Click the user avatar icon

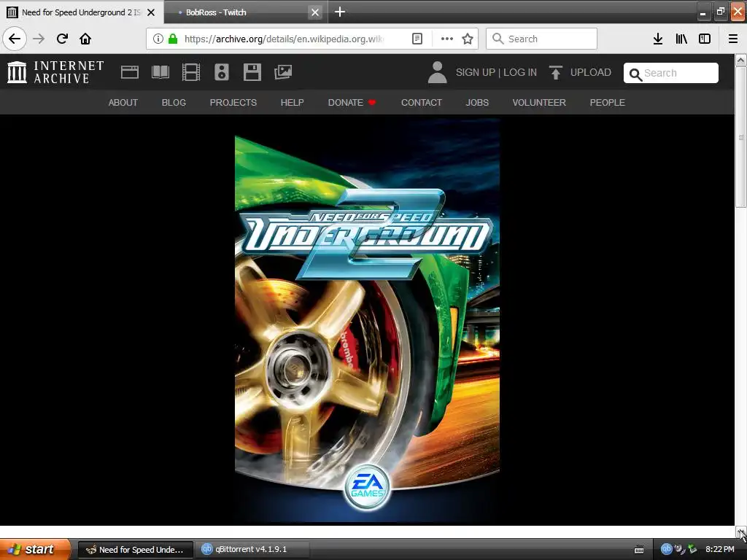tap(437, 72)
